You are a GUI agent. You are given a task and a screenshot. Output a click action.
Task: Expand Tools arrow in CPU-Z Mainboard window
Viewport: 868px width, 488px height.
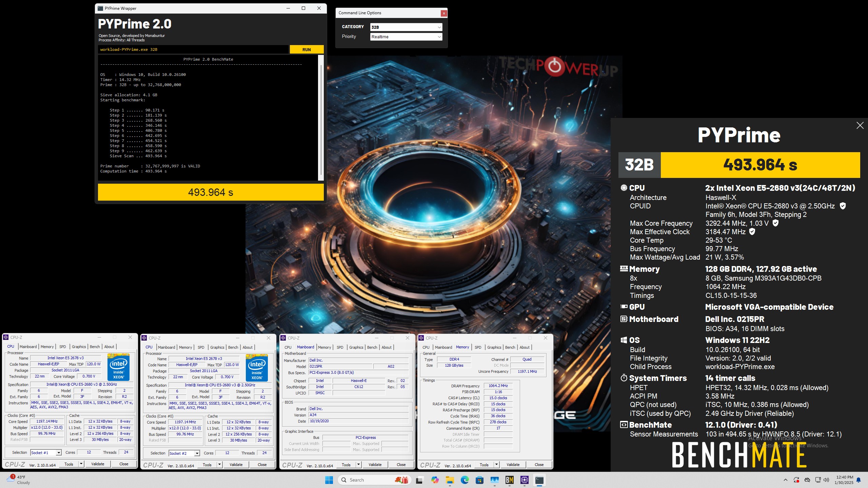click(358, 465)
